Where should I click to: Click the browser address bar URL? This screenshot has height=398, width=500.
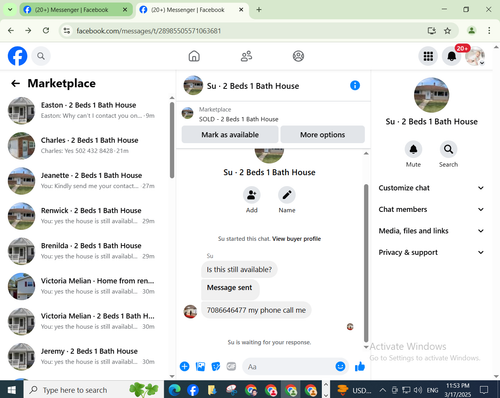tap(149, 31)
